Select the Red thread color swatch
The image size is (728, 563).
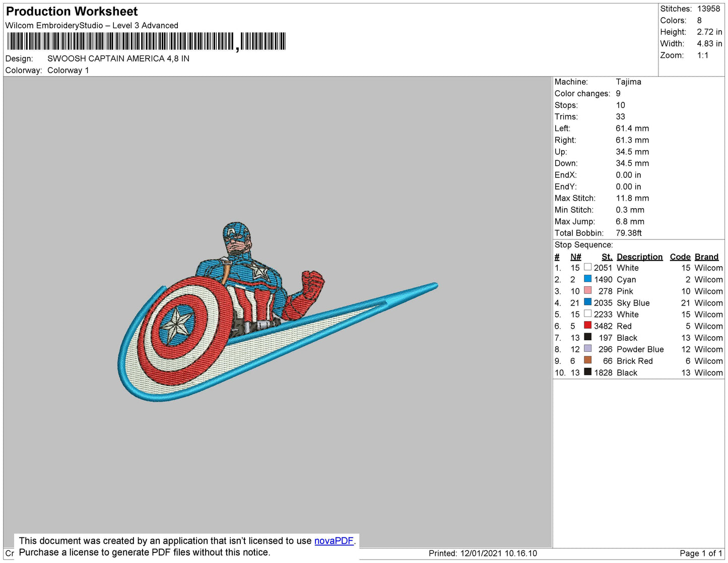(587, 325)
